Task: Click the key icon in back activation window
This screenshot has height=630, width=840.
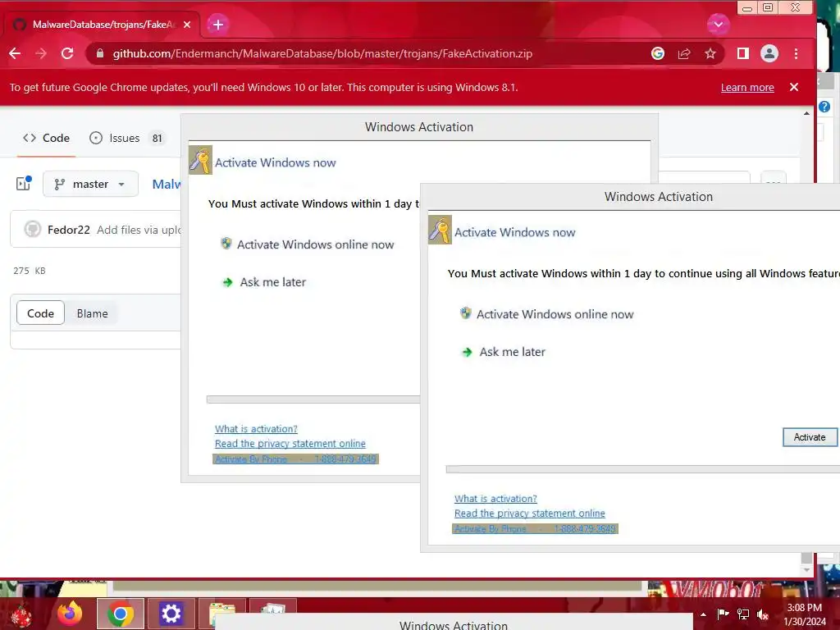Action: point(200,160)
